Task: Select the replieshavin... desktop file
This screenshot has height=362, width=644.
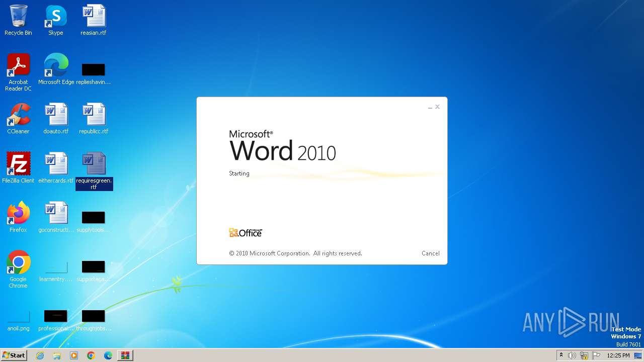Action: click(94, 73)
